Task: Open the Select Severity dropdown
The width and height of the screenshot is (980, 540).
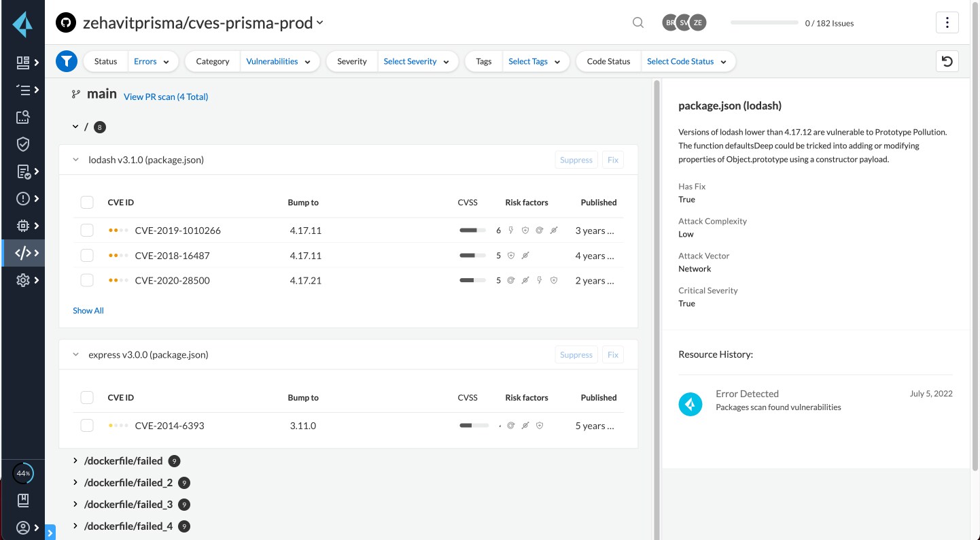Action: pos(416,61)
